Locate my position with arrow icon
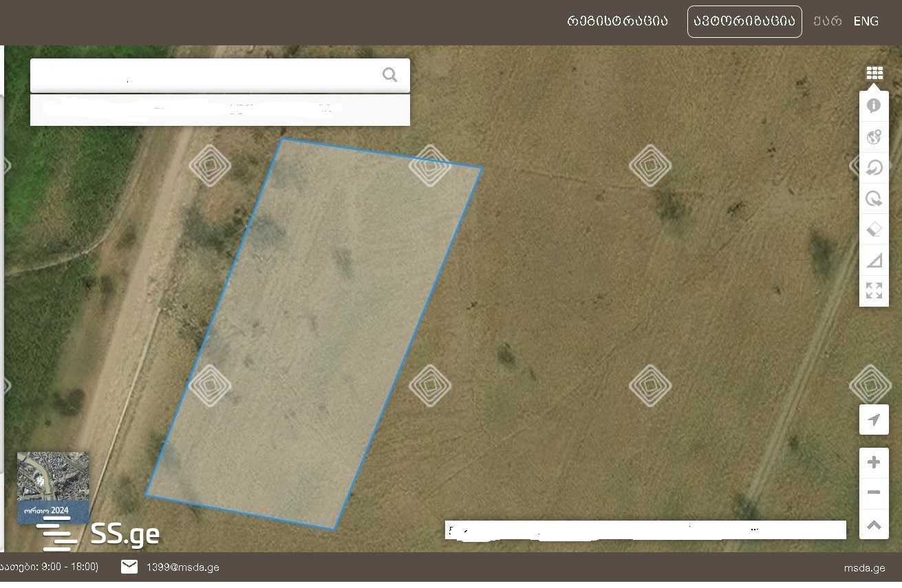This screenshot has height=588, width=902. click(x=874, y=420)
